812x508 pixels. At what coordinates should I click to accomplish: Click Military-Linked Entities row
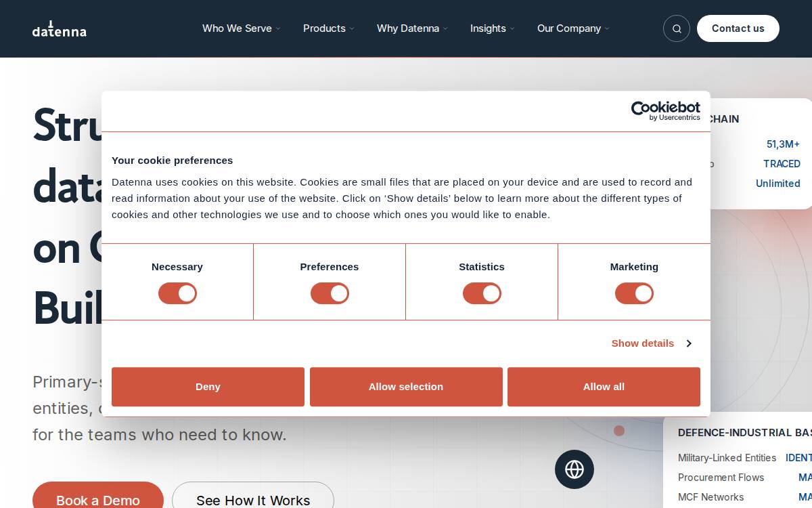coord(744,458)
